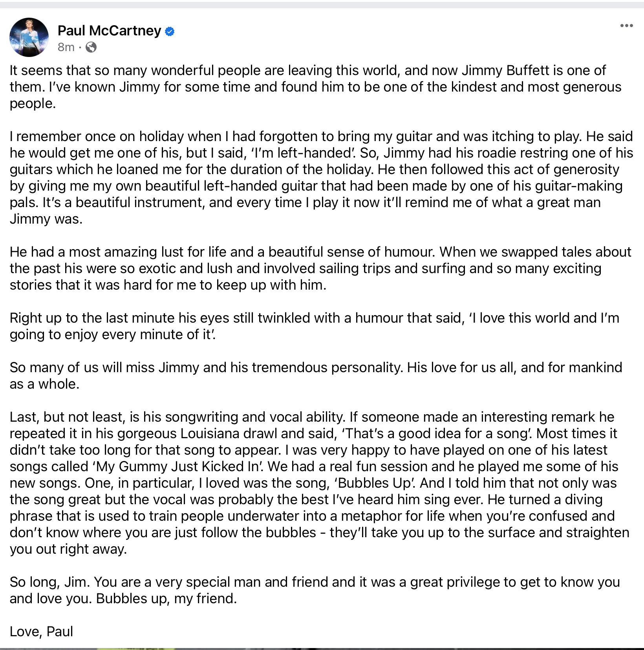Click the blue verified badge
Screen dimensions: 644x650
click(x=170, y=31)
